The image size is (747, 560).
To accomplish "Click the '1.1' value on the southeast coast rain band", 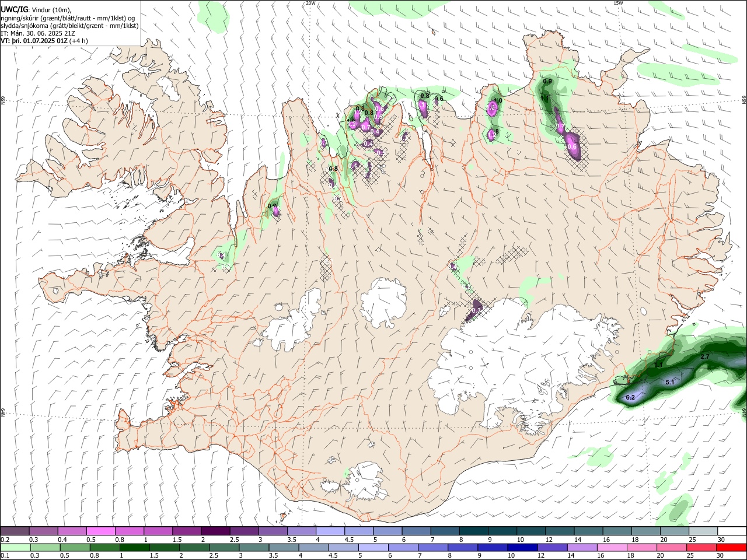I will [658, 365].
